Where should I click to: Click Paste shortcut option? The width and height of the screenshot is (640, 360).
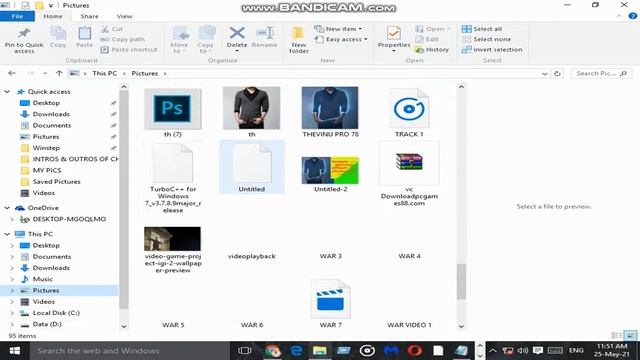[129, 49]
